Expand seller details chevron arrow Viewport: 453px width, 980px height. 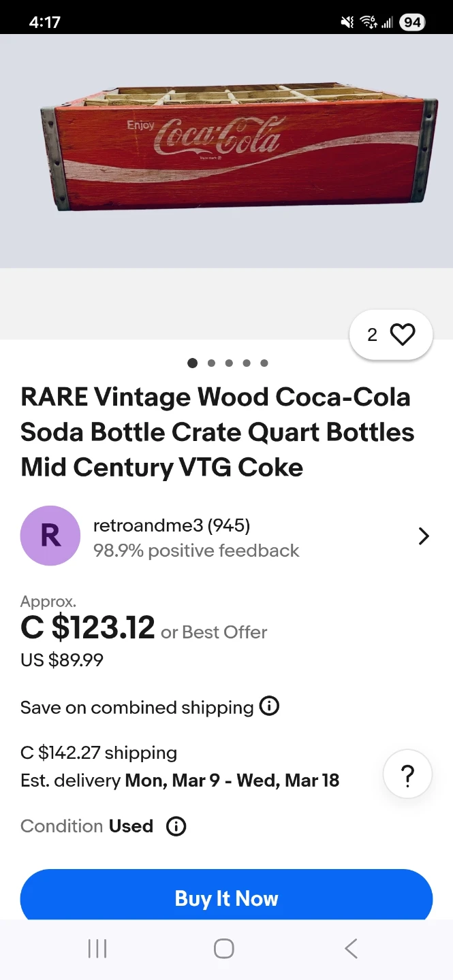click(424, 536)
